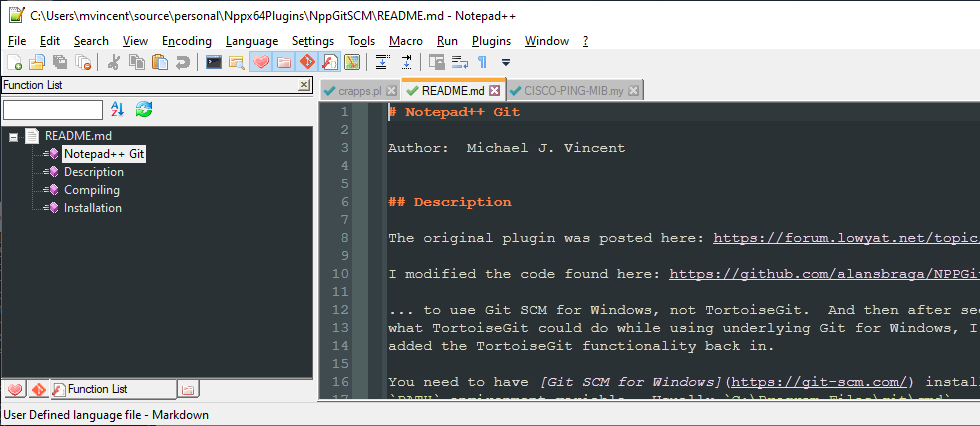This screenshot has height=426, width=980.
Task: Open the git-scm.com link
Action: [818, 382]
